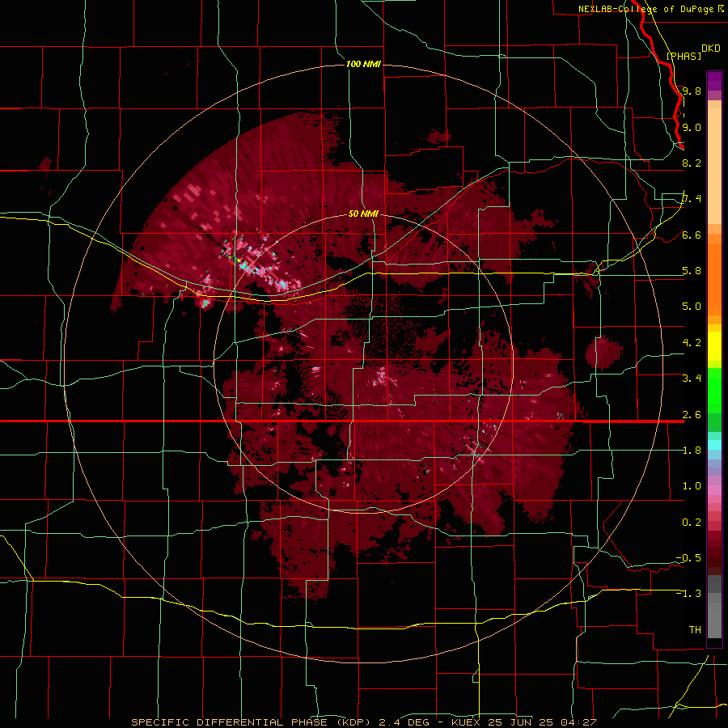Click the 5.0 value on the color scale
This screenshot has height=728, width=728.
tap(692, 307)
